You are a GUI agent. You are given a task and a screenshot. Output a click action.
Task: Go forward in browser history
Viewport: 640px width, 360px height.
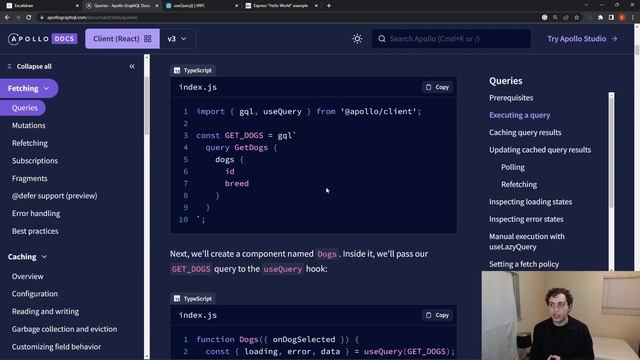[18, 18]
